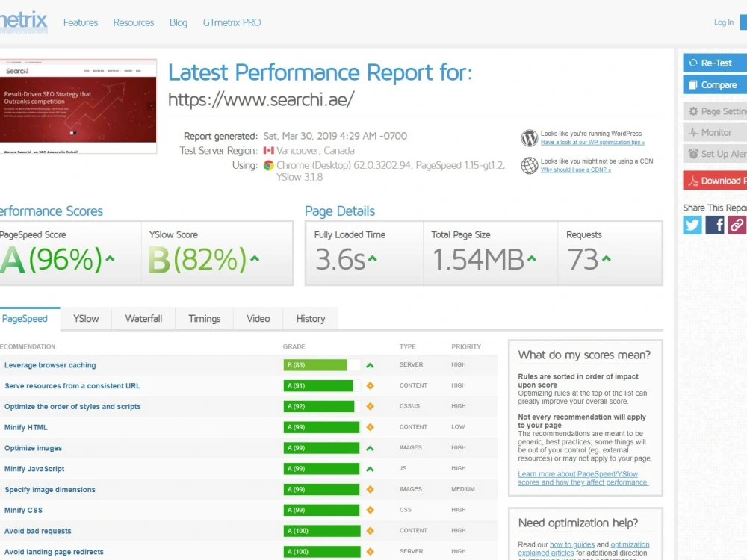Click the orange diamond in Optimize the order row

pyautogui.click(x=371, y=407)
